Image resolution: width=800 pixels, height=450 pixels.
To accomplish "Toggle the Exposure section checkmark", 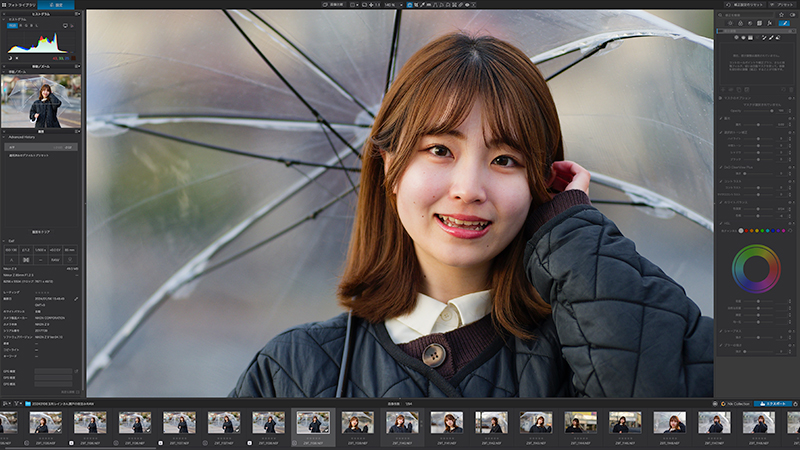I will pyautogui.click(x=721, y=118).
